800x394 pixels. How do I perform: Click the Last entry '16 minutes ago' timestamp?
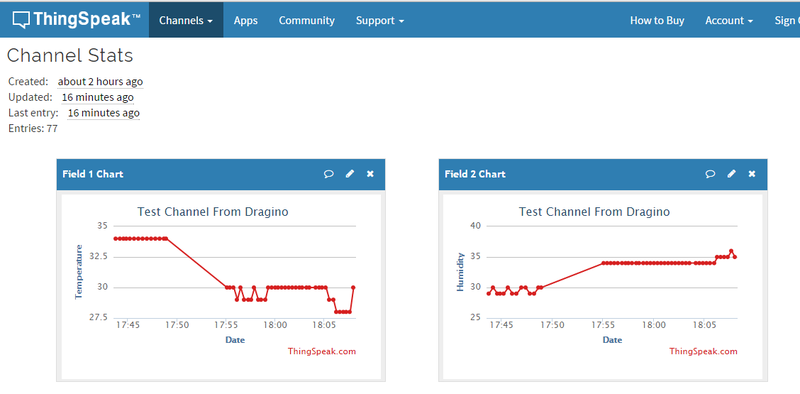(x=104, y=113)
